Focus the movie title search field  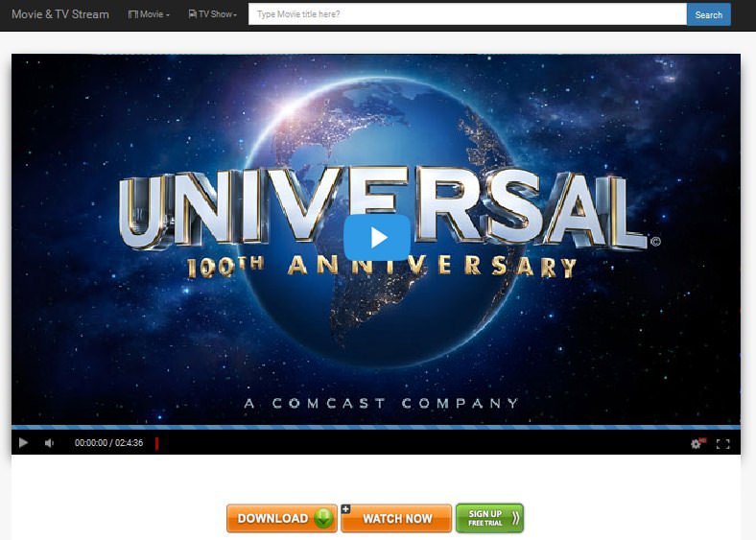coord(467,14)
